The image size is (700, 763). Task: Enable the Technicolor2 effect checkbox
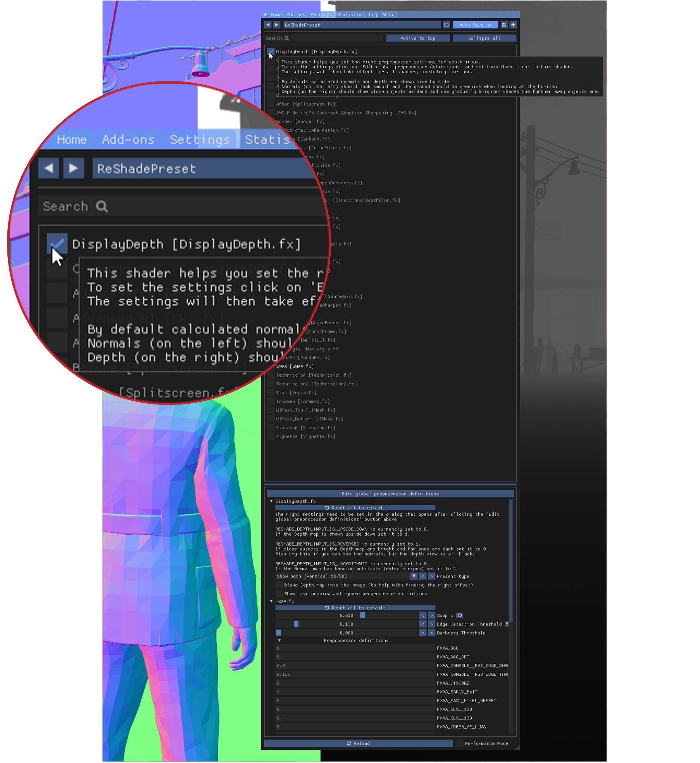pos(271,384)
